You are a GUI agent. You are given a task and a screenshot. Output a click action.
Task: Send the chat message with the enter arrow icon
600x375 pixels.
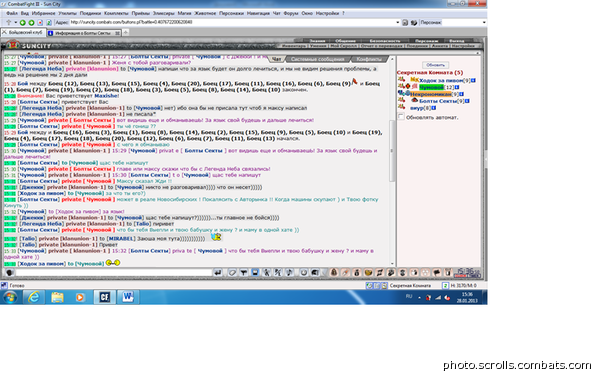(x=218, y=272)
